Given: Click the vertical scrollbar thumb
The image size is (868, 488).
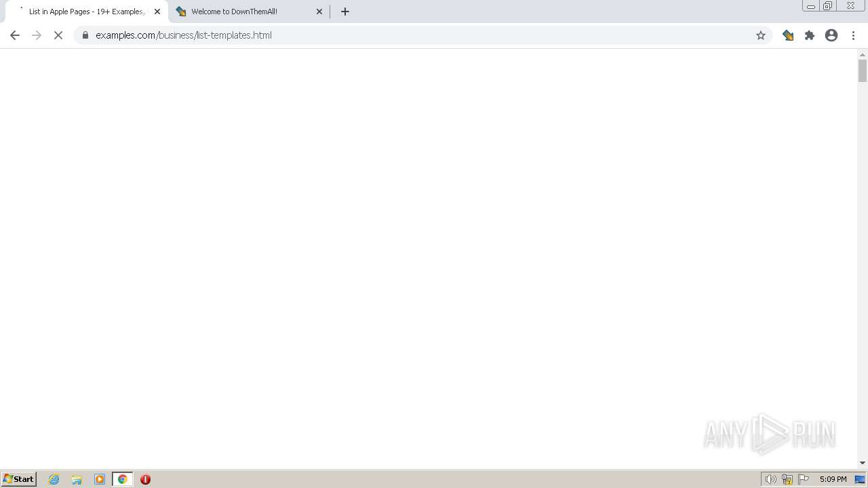Looking at the screenshot, I should pos(863,70).
